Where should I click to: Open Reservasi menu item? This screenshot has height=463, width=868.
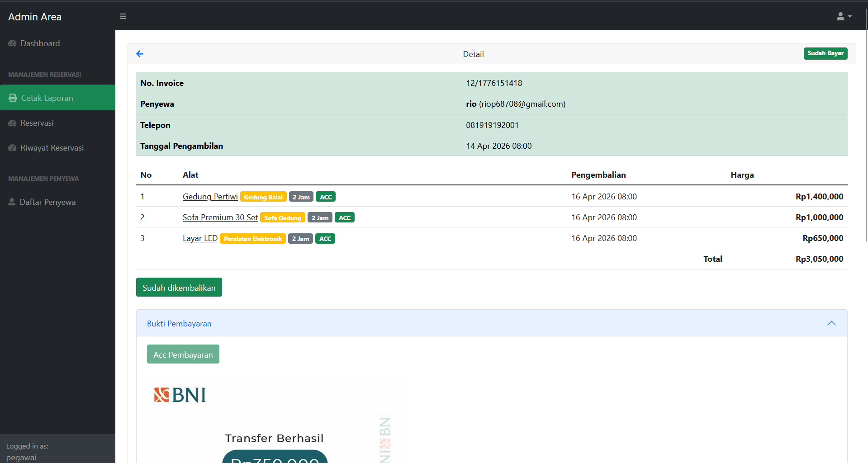57,123
